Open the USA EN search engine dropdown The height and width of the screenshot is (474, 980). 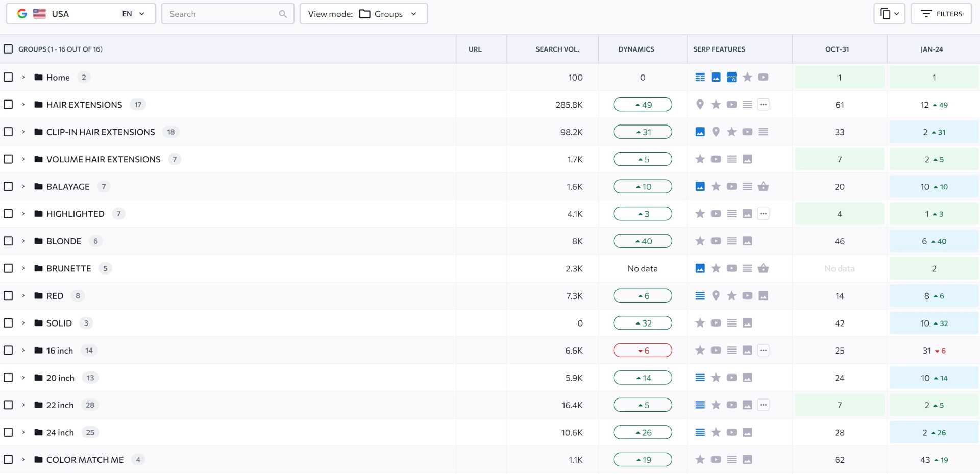click(81, 14)
